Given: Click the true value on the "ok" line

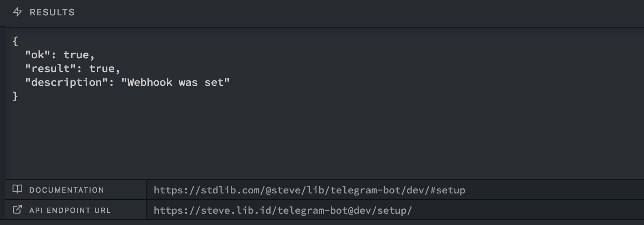Looking at the screenshot, I should (x=76, y=55).
